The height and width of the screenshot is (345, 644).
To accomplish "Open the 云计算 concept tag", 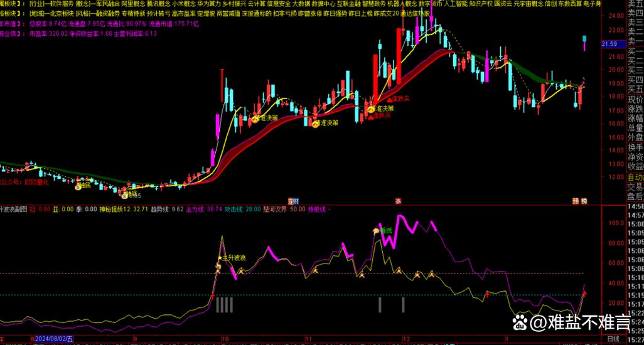I will point(257,4).
